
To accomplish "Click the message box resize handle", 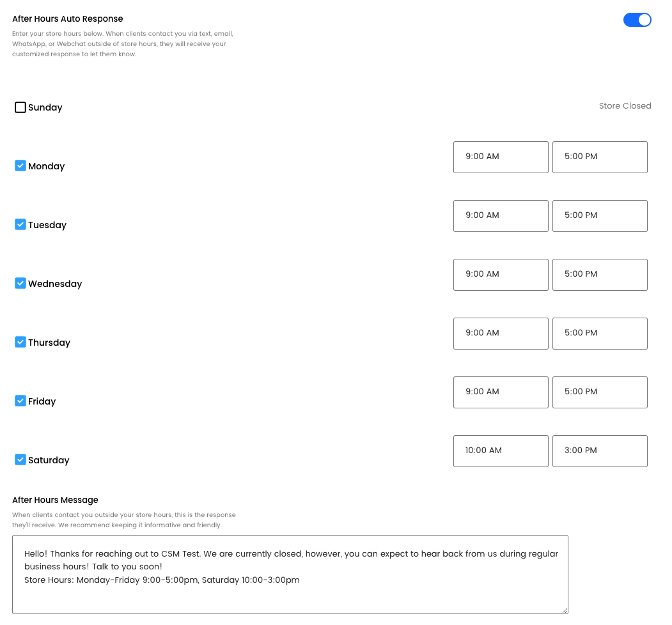I will tap(565, 610).
